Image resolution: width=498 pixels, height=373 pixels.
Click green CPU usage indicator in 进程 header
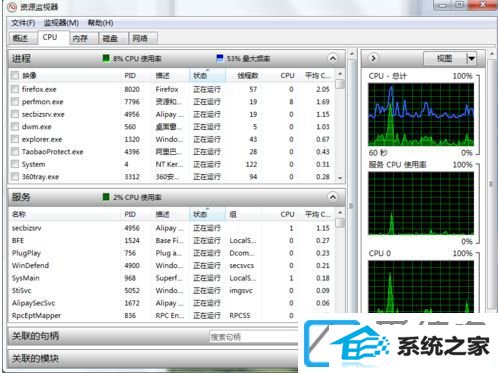(x=106, y=58)
